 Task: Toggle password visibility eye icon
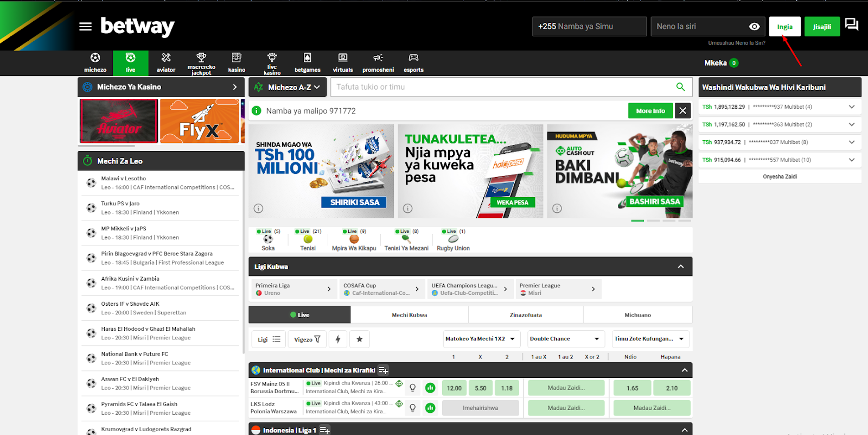[754, 27]
